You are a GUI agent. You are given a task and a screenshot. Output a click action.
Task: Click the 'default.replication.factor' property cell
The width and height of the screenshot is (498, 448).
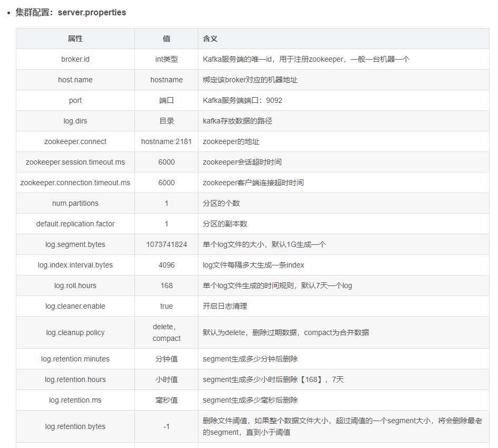75,224
